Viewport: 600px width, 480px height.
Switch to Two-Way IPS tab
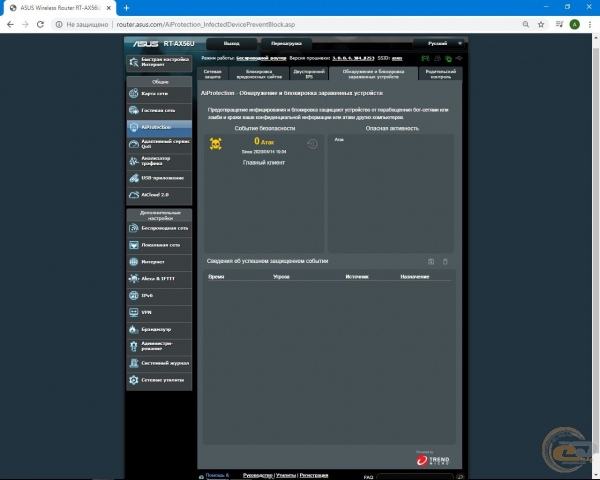click(x=309, y=74)
